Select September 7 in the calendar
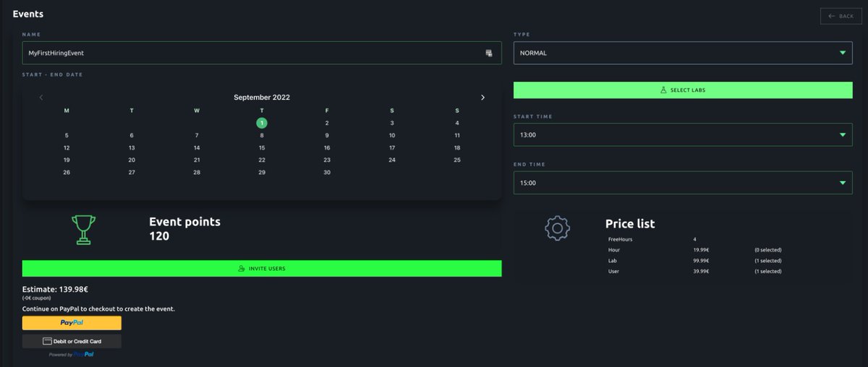 [197, 135]
